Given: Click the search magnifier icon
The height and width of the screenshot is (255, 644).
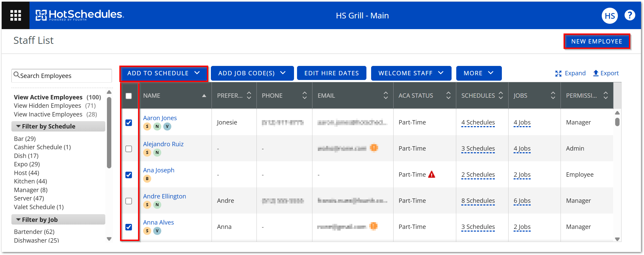Looking at the screenshot, I should 16,75.
